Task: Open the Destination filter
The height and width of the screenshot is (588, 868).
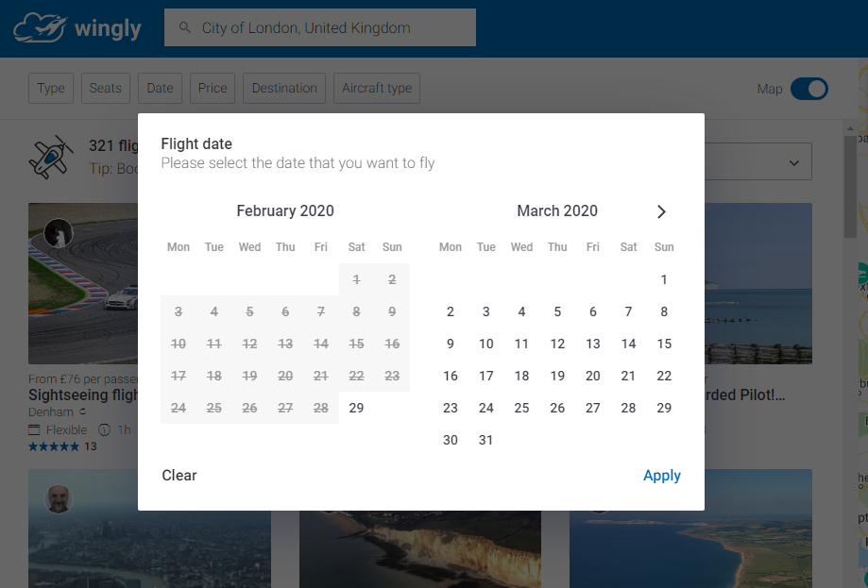Action: click(284, 88)
